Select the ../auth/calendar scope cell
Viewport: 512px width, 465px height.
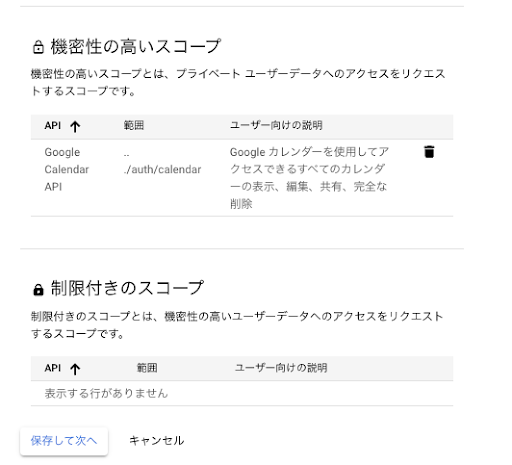[x=162, y=161]
